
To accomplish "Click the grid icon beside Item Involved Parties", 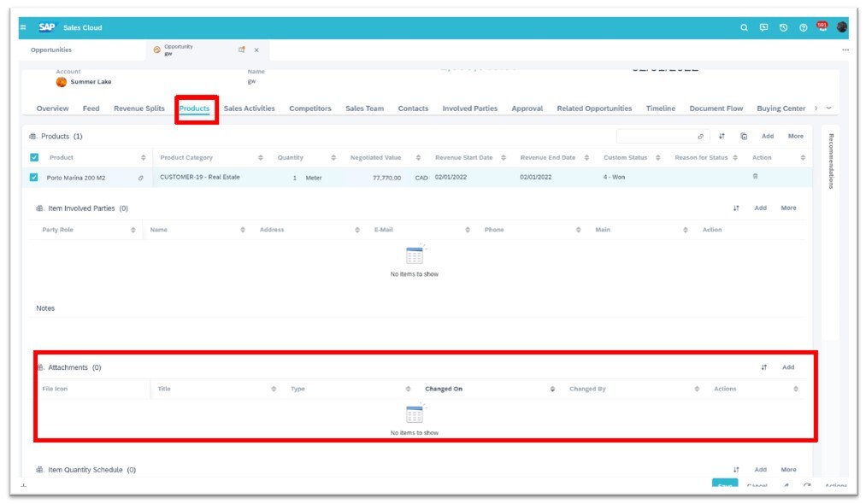I will (x=40, y=208).
